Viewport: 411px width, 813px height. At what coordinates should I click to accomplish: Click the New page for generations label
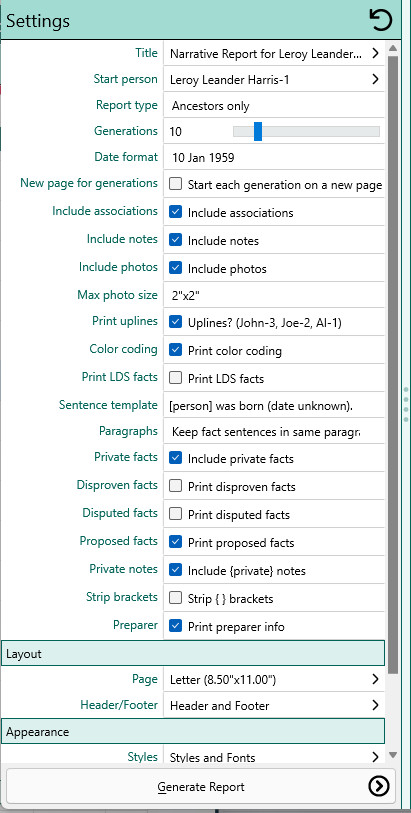pyautogui.click(x=89, y=183)
